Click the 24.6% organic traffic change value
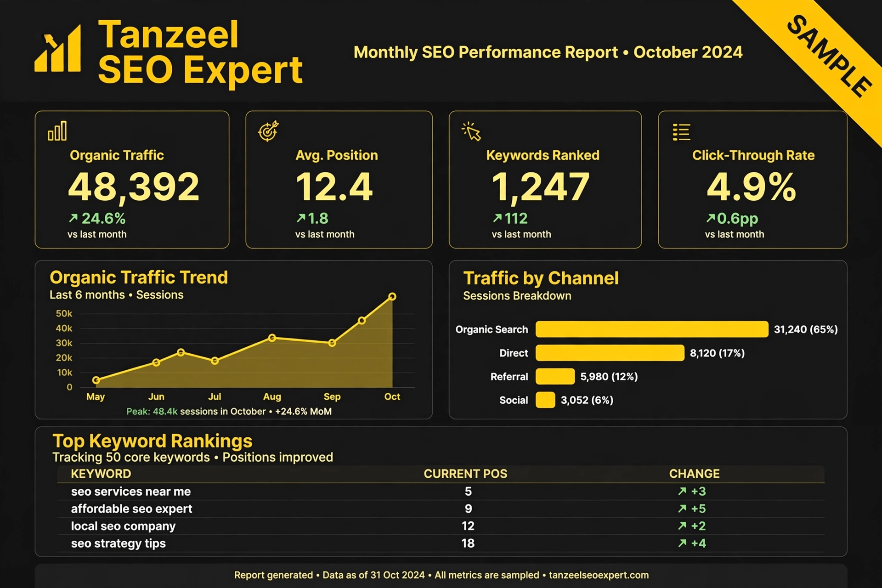 (x=103, y=218)
